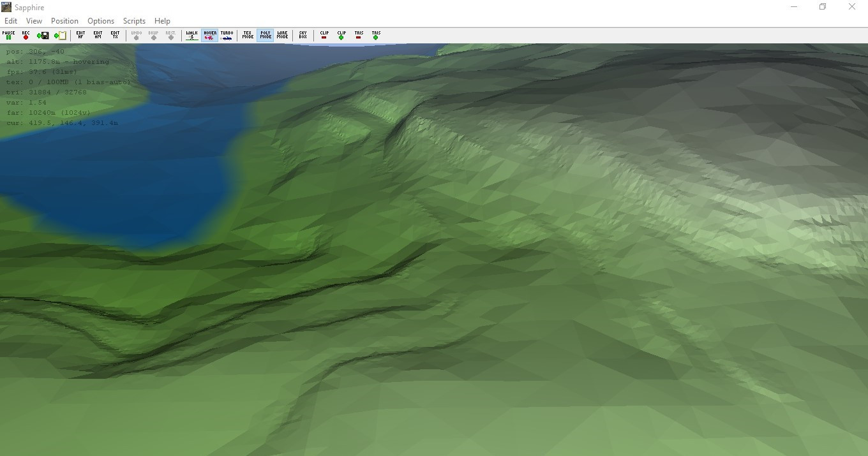This screenshot has width=868, height=456.
Task: Click the 'tri: 31884 / 32768' readout
Action: pos(47,92)
